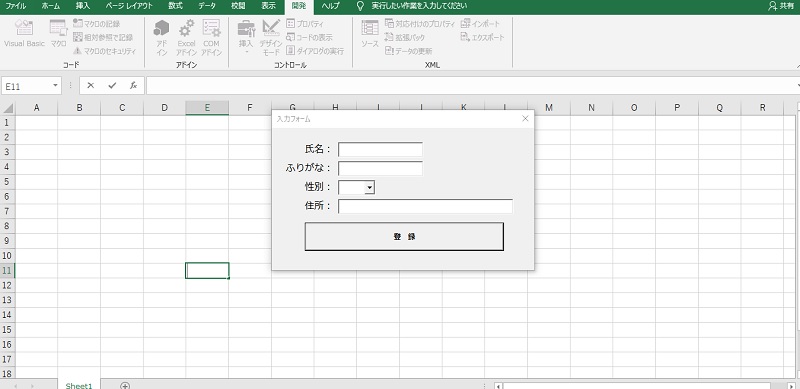This screenshot has height=389, width=800.
Task: Click コードの表示 view code
Action: [x=310, y=37]
